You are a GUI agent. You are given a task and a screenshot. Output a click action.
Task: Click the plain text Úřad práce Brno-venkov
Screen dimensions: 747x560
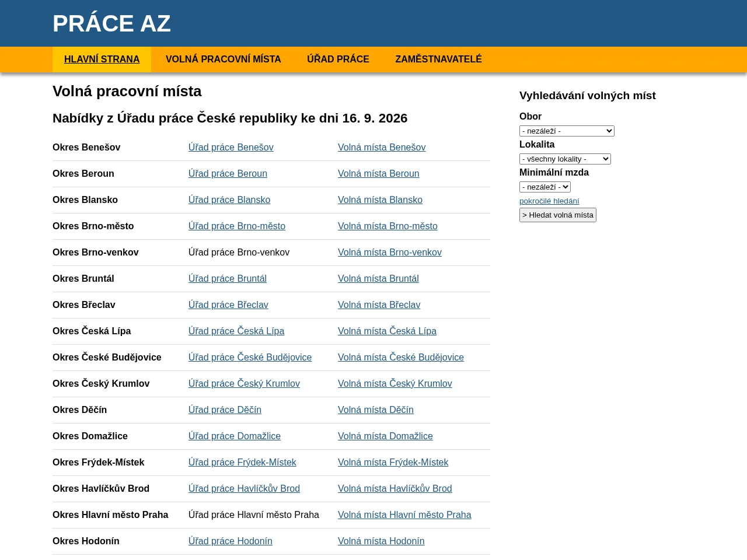pyautogui.click(x=239, y=253)
